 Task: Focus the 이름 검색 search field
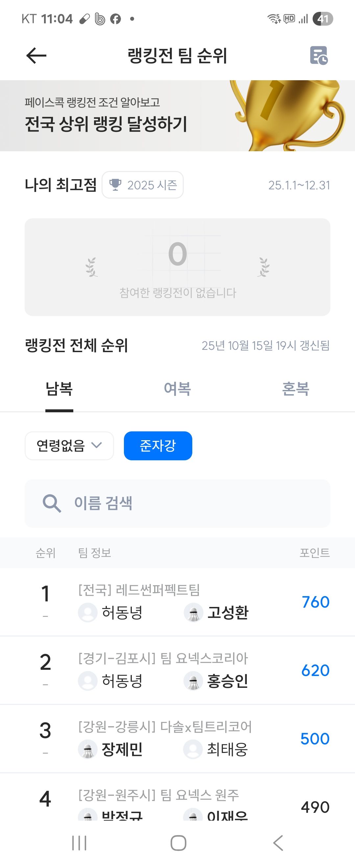189,503
